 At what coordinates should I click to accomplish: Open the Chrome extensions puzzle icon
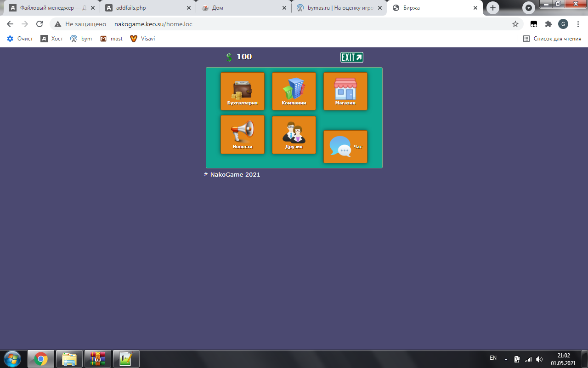(x=548, y=24)
